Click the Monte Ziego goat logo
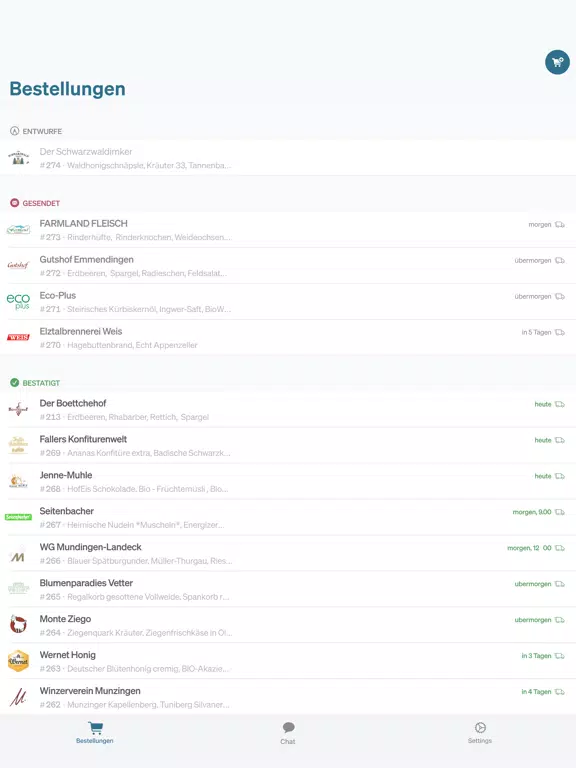This screenshot has height=768, width=576. point(19,624)
